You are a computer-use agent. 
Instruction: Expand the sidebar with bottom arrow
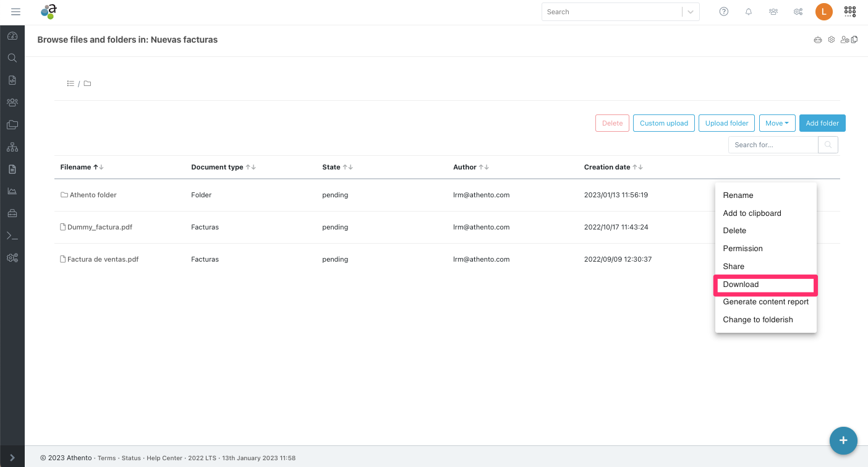click(12, 458)
